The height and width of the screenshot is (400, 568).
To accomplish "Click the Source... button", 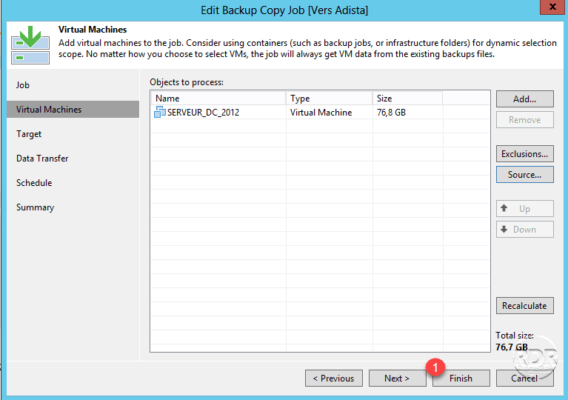I will click(x=525, y=175).
